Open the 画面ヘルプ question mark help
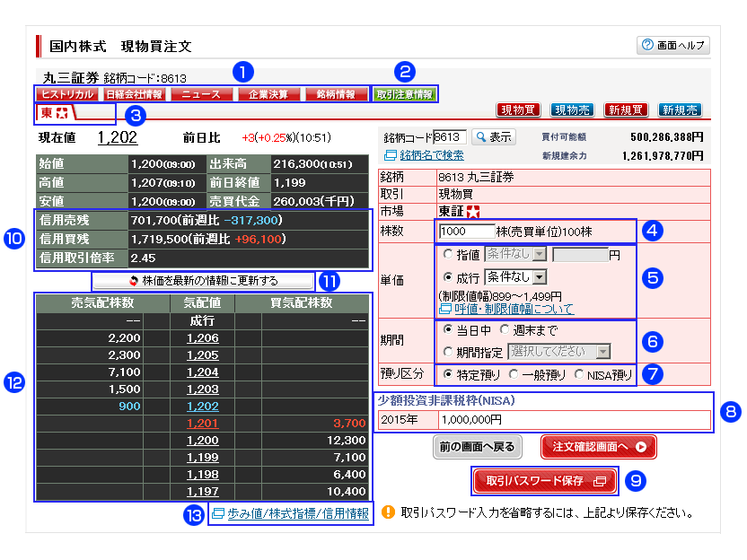The height and width of the screenshot is (560, 747). [x=672, y=45]
